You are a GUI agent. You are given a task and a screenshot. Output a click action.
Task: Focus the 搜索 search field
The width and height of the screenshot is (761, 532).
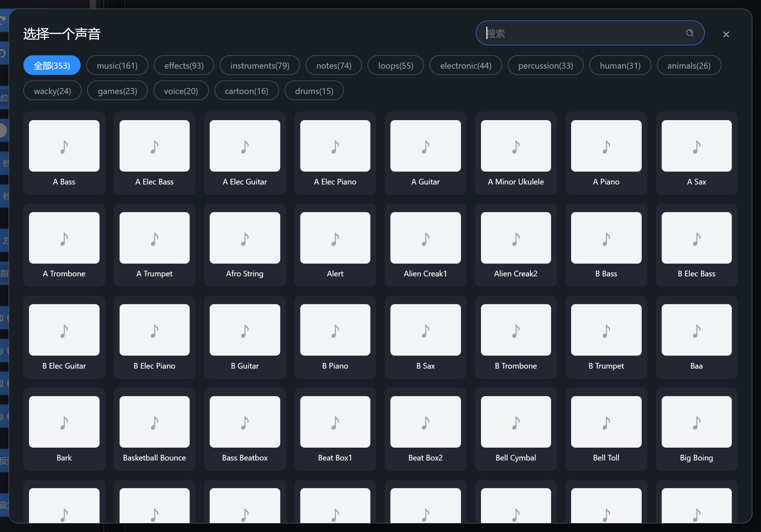pos(590,33)
